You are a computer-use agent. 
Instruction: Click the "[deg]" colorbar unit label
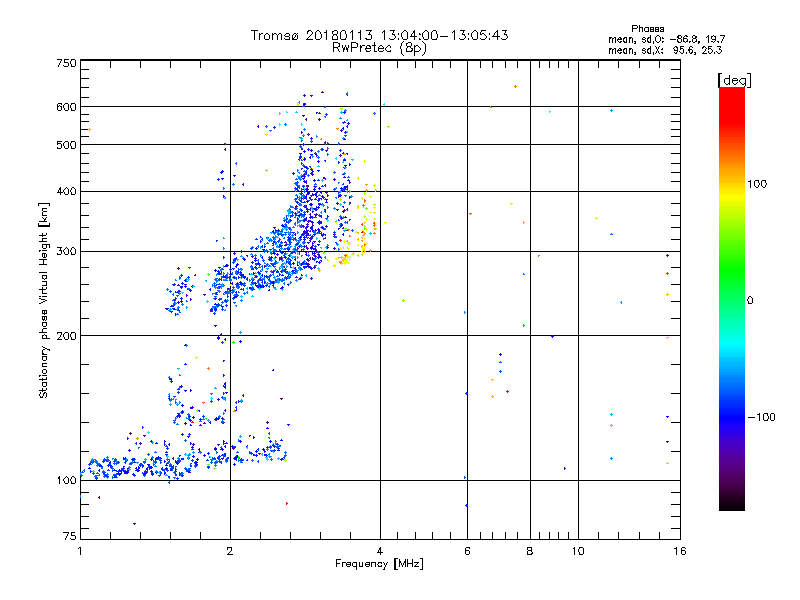point(734,80)
